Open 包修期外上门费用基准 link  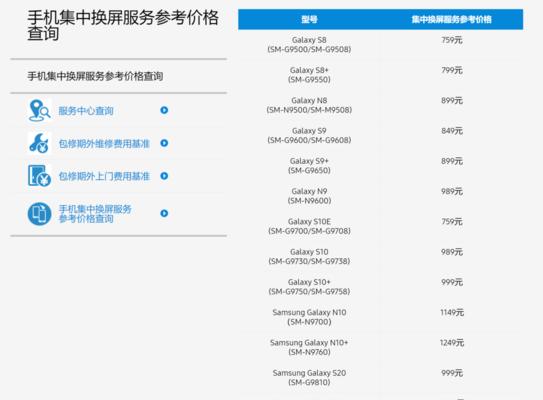tap(104, 176)
